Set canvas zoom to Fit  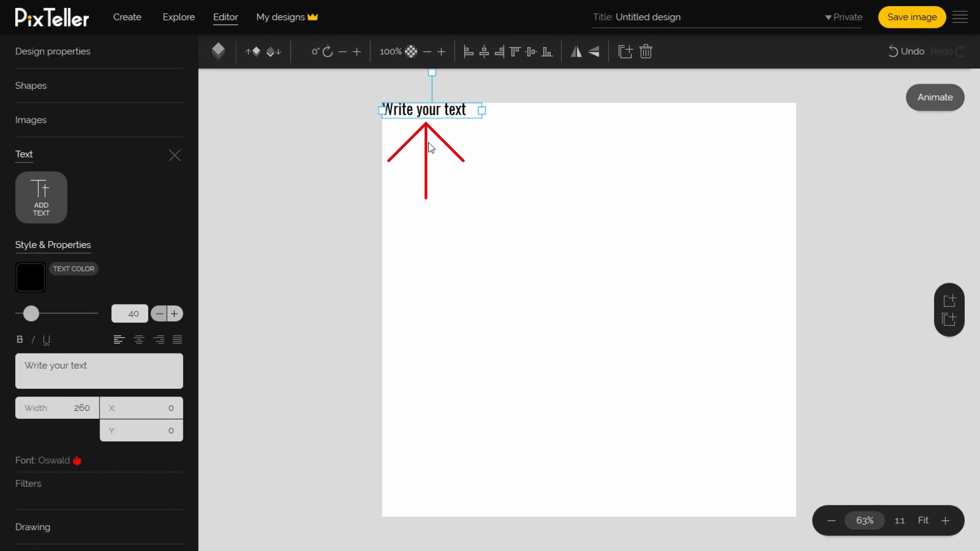[x=923, y=520]
